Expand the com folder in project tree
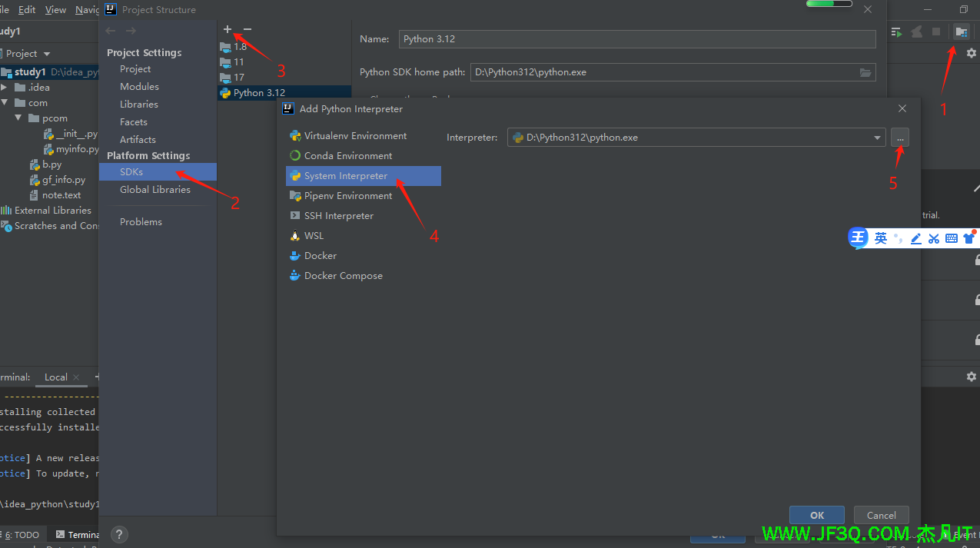This screenshot has width=980, height=548. tap(5, 103)
